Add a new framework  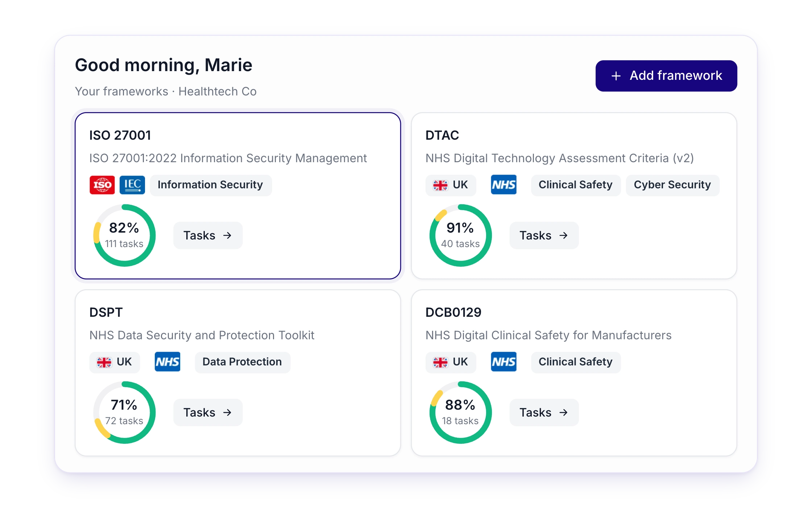coord(666,76)
